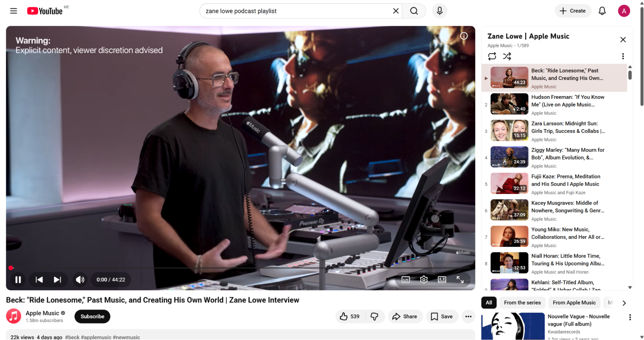Go to YouTube home via logo
The height and width of the screenshot is (340, 644).
tap(45, 11)
